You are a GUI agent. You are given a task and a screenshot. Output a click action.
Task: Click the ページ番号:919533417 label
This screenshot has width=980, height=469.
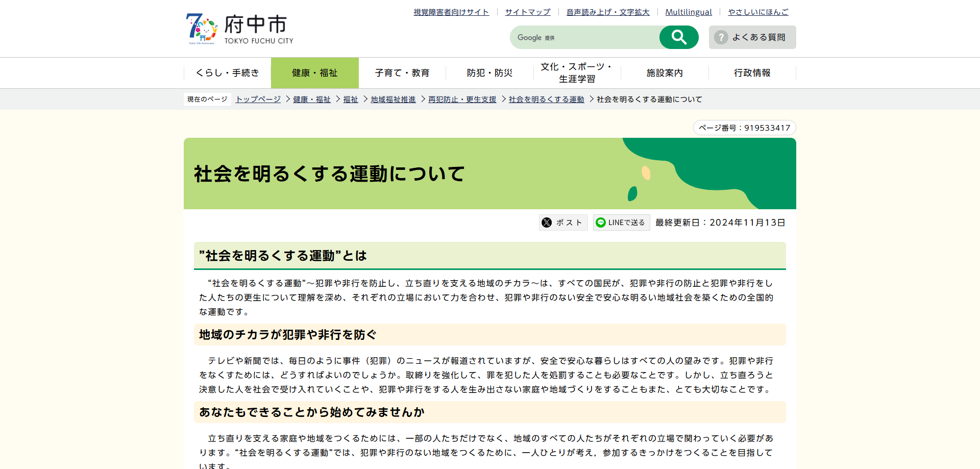click(745, 128)
